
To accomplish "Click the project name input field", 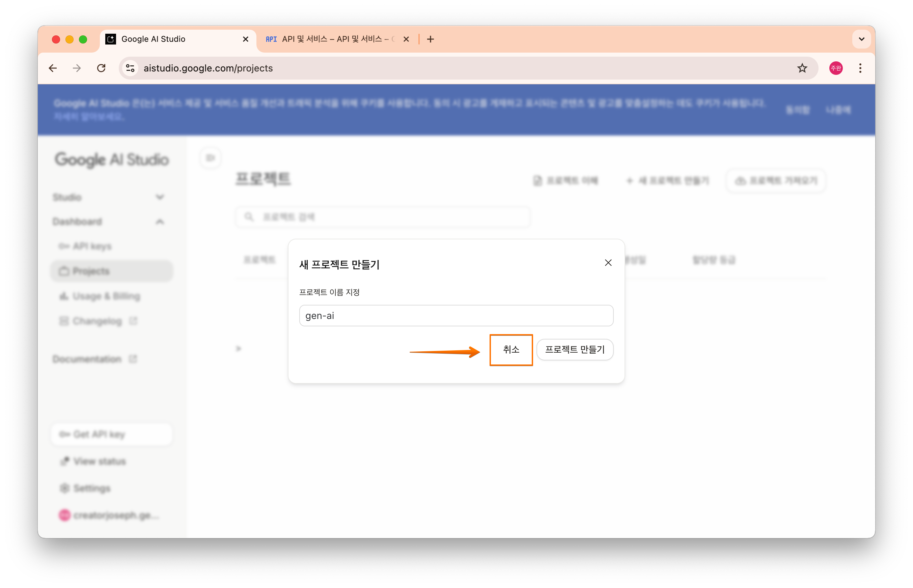I will (456, 316).
